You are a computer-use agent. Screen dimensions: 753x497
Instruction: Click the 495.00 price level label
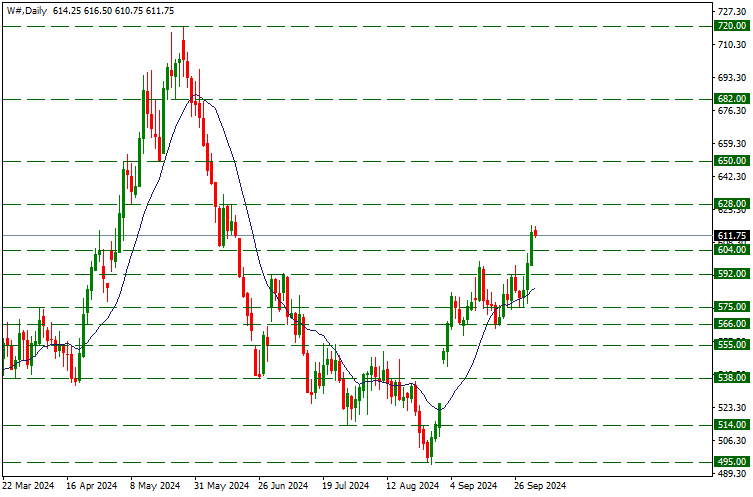732,461
